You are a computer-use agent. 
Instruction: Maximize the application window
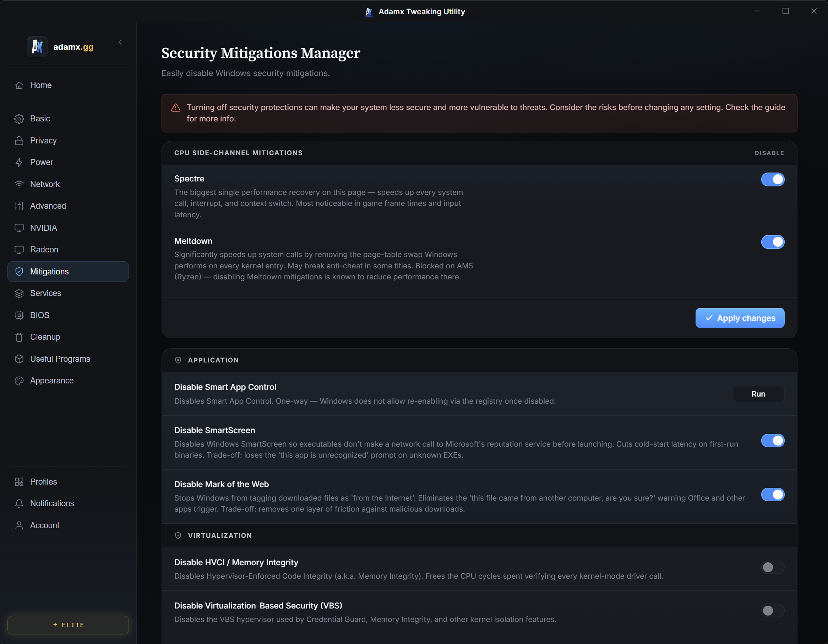click(785, 11)
